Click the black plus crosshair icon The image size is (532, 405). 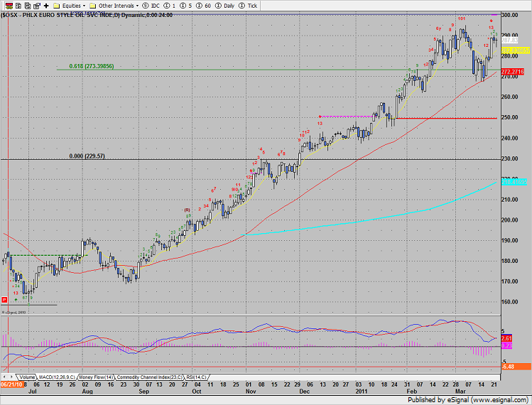point(46,6)
